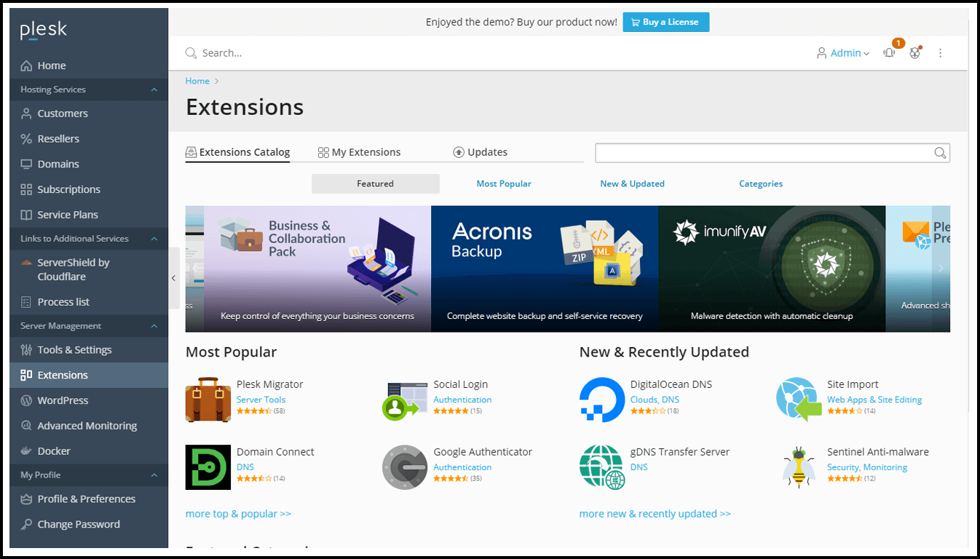Open Security, Monitoring category link
Viewport: 980px width, 559px height.
coord(867,467)
